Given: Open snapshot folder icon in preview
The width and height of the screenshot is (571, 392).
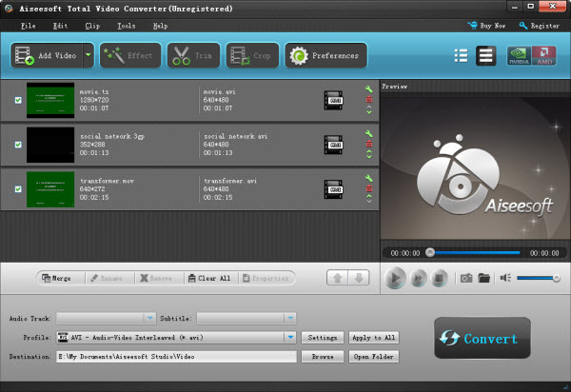Looking at the screenshot, I should tap(483, 278).
